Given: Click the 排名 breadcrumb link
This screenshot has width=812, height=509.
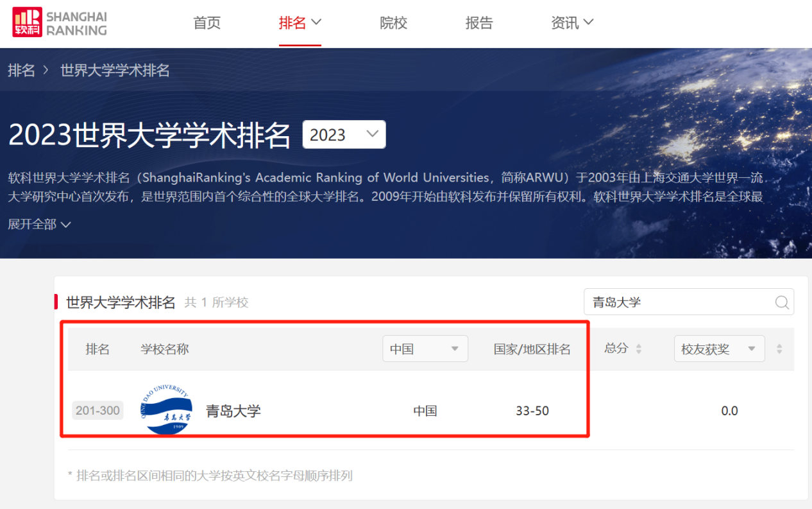Looking at the screenshot, I should click(x=21, y=70).
